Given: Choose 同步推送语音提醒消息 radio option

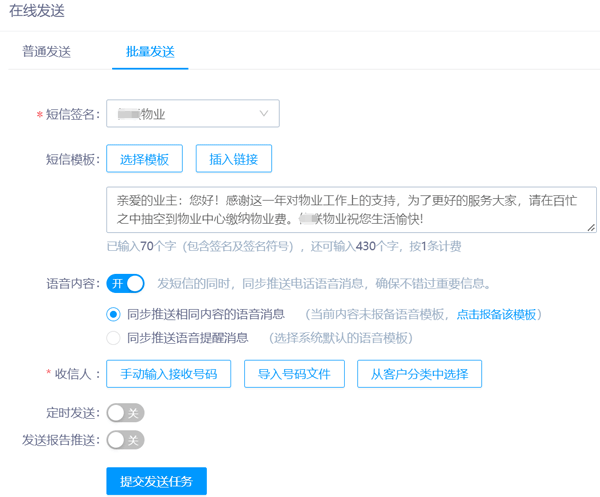Looking at the screenshot, I should (x=114, y=338).
